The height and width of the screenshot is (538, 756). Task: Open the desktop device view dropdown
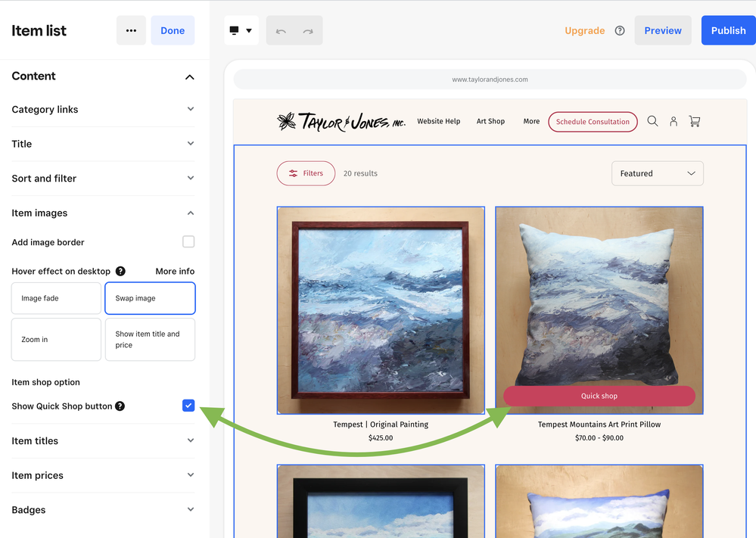tap(241, 31)
